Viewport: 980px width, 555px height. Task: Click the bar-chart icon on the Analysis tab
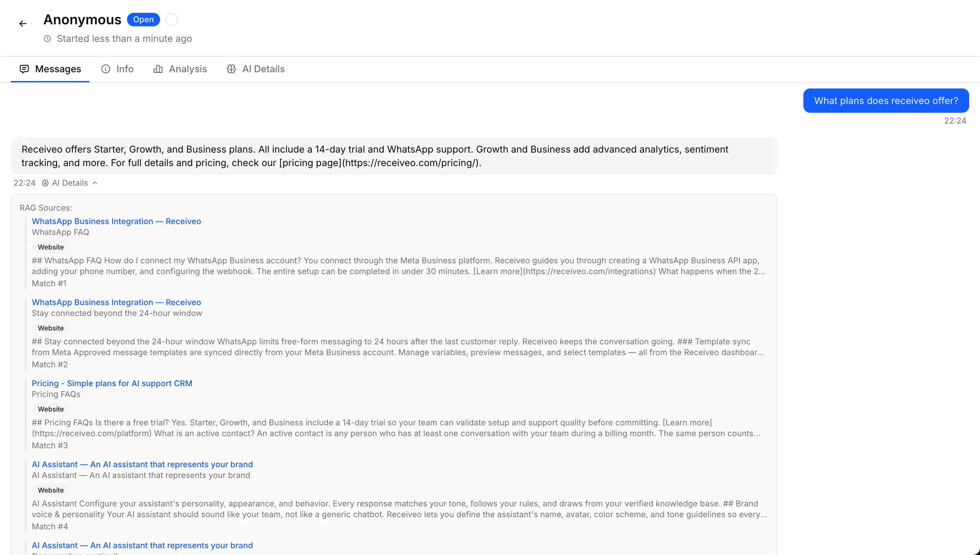pos(158,69)
